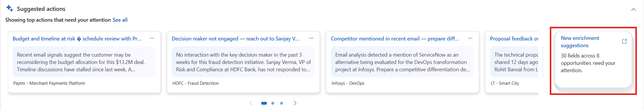Viewport: 644px width, 110px height.
Task: Click the pop-out icon on enrichment card
Action: (x=624, y=41)
